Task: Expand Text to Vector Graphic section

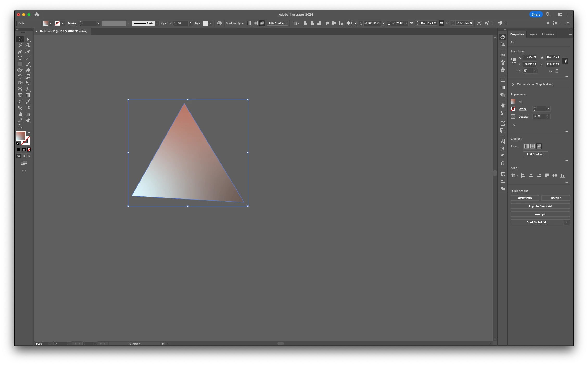Action: (513, 84)
